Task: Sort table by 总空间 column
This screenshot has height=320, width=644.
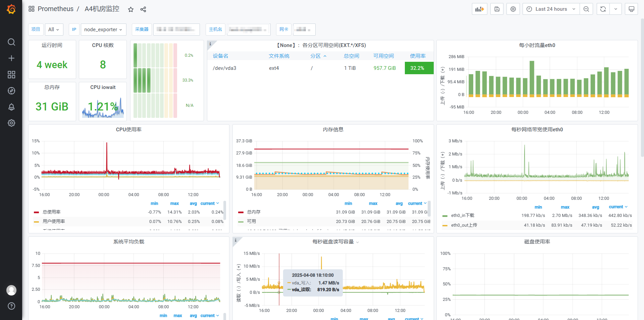Action: pyautogui.click(x=351, y=56)
